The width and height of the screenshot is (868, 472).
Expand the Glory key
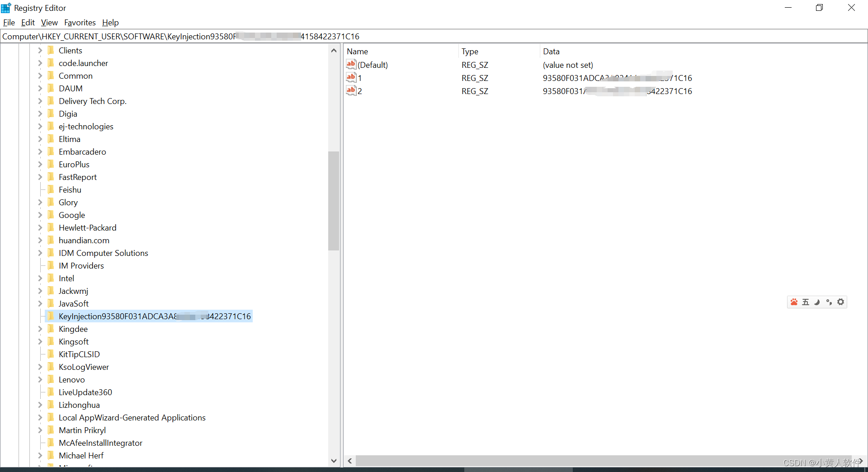click(x=40, y=202)
